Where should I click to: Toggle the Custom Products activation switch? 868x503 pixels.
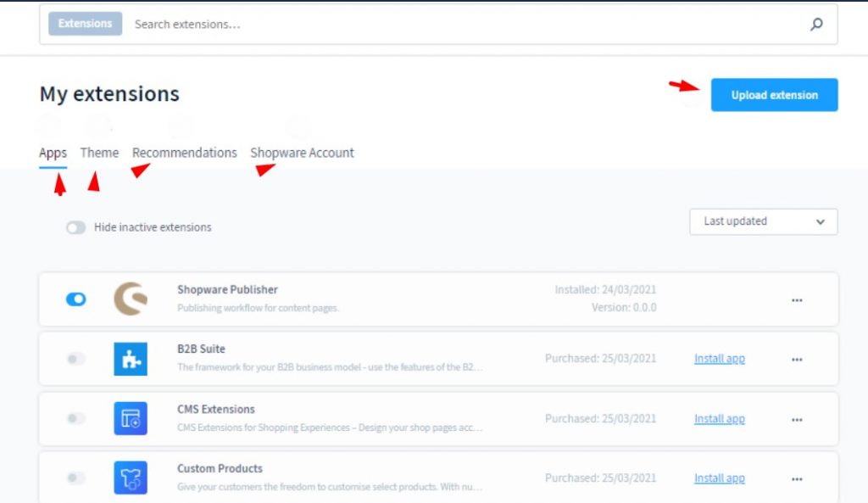pyautogui.click(x=75, y=478)
